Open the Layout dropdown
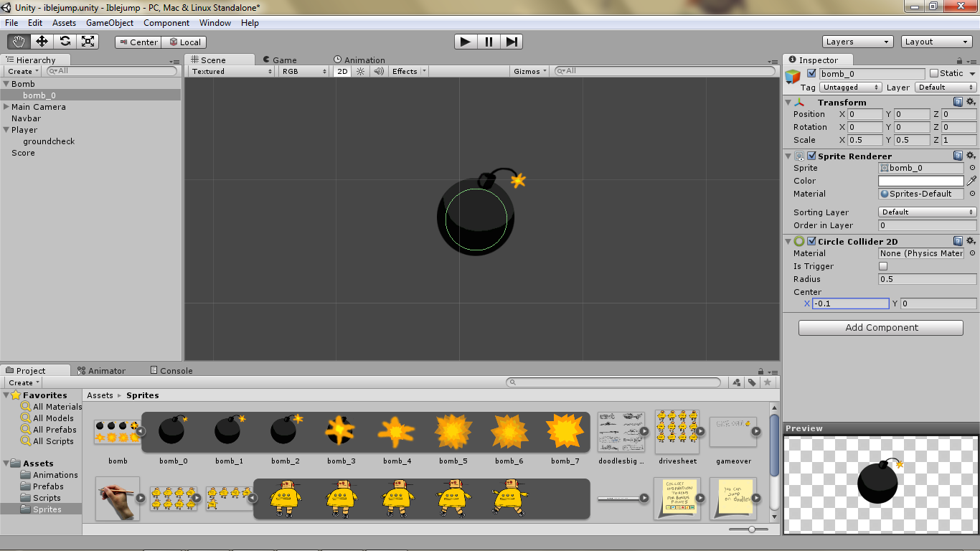 coord(936,42)
